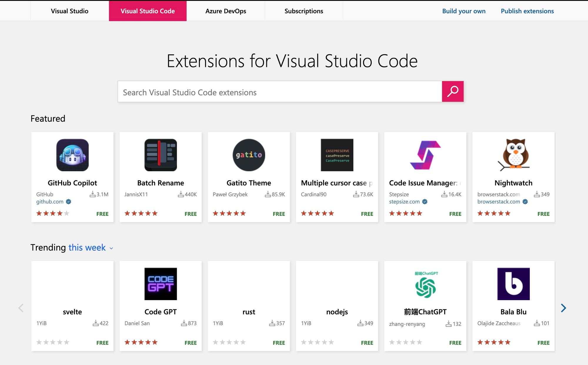588x365 pixels.
Task: Open the Subscriptions tab
Action: [x=303, y=11]
